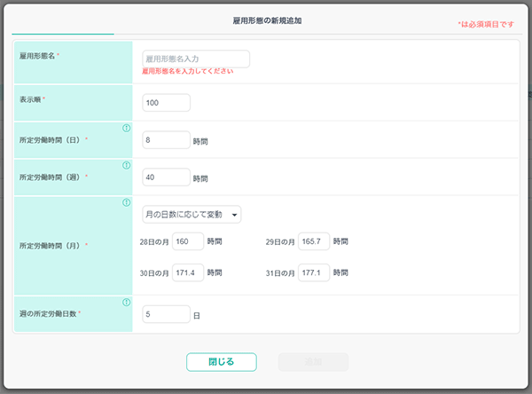Edit the 30日の月 hours field
Viewport: 532px width, 394px height.
187,272
